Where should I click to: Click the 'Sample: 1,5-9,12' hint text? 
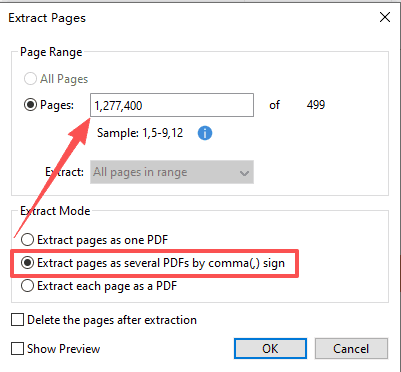point(140,133)
